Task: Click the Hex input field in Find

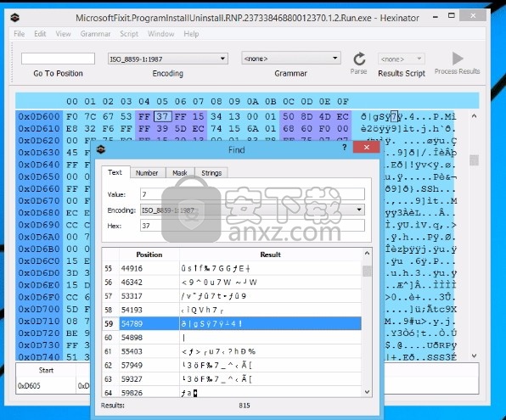Action: pos(252,226)
